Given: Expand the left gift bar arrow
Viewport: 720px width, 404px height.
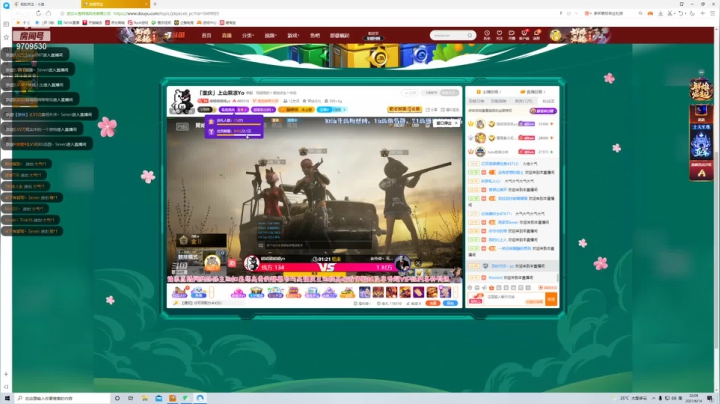Looking at the screenshot, I should coord(212,292).
